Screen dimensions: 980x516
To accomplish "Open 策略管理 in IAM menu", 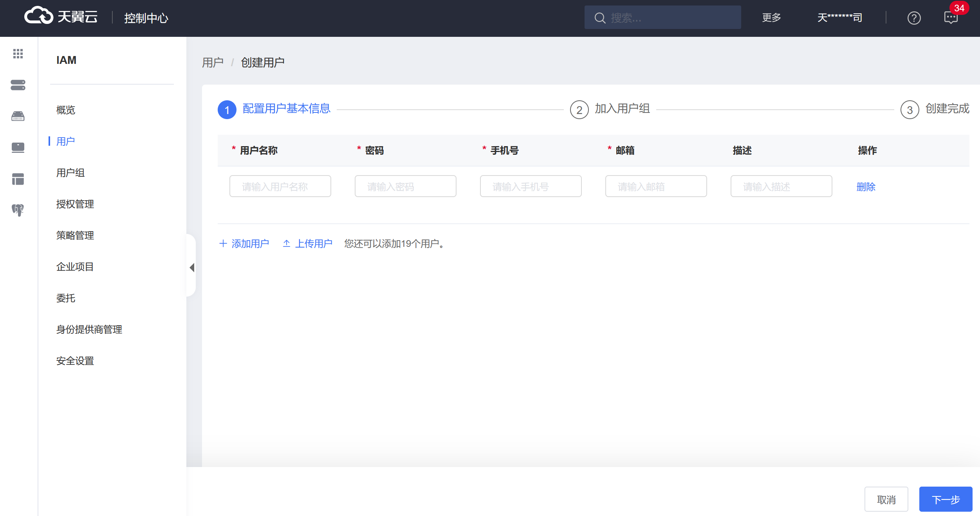I will [x=75, y=235].
